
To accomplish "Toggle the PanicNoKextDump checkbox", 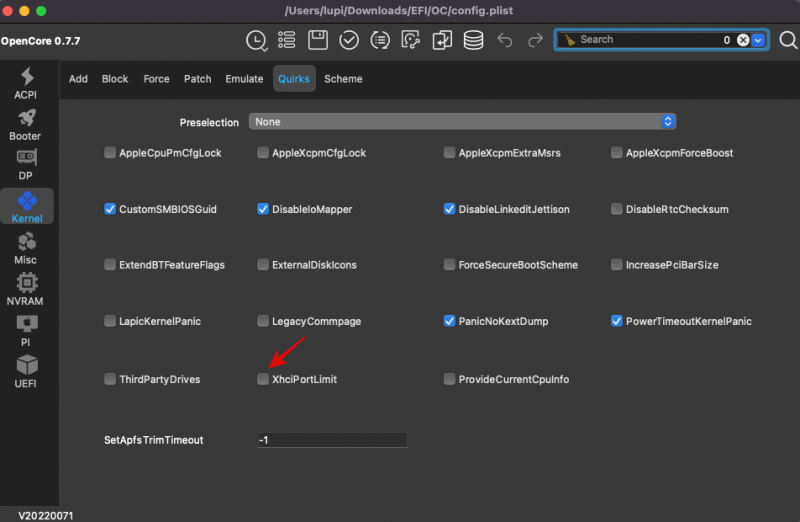I will (450, 322).
